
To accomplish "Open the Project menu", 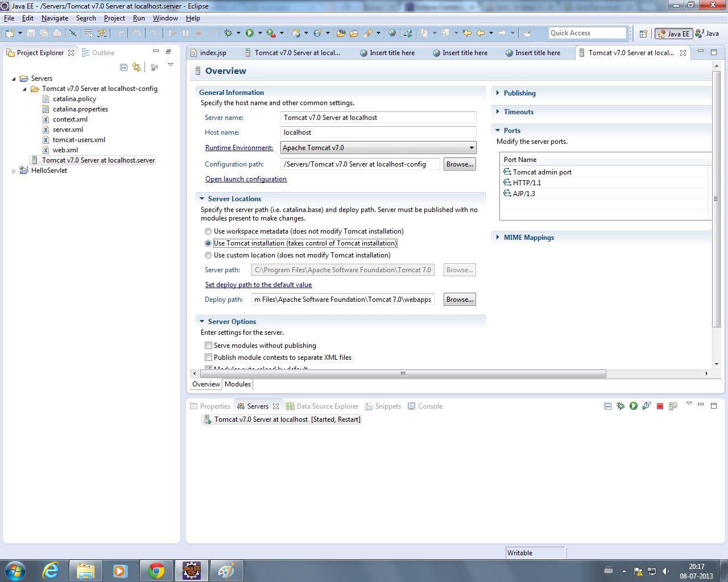I will [x=114, y=18].
